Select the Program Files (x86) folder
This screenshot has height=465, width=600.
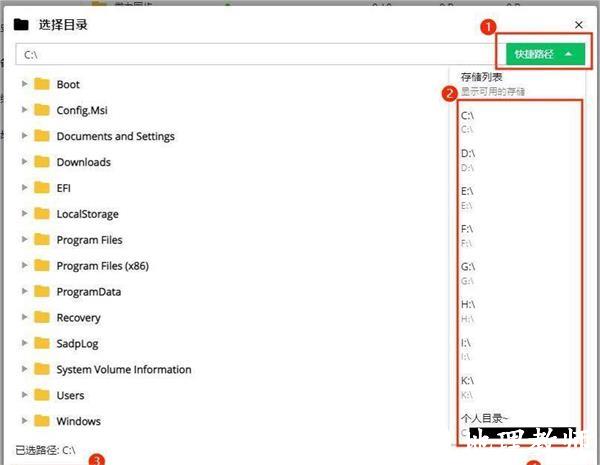[103, 266]
